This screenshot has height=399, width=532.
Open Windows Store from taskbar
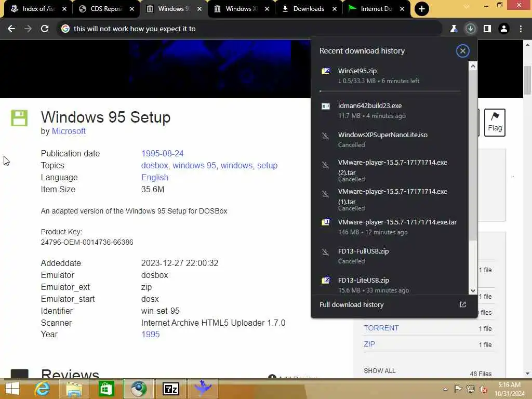coord(106,389)
